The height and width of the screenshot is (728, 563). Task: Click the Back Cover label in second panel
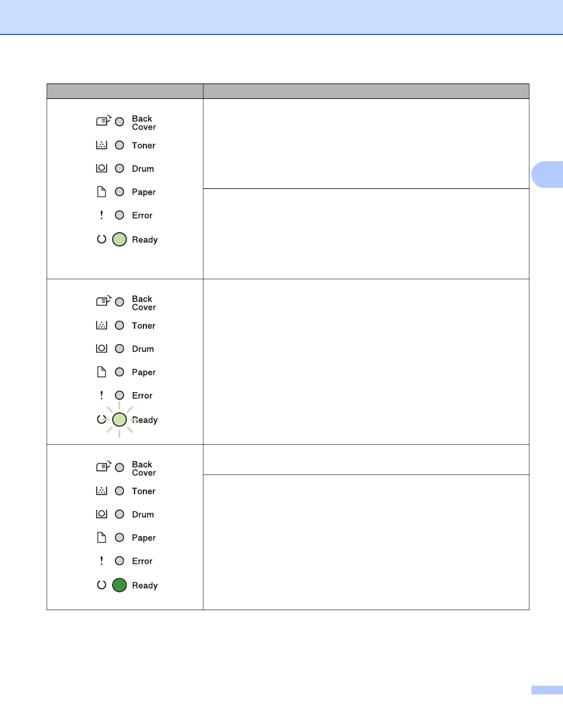(144, 303)
